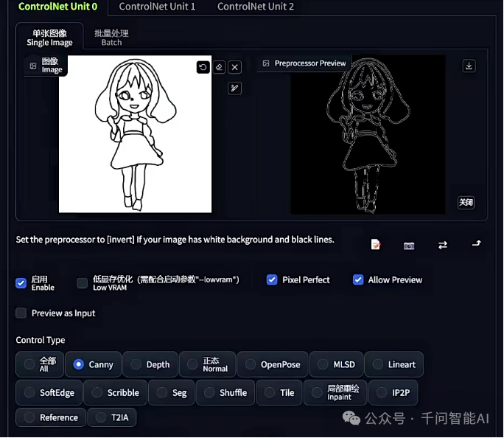
Task: Select the IP2P control type
Action: click(x=393, y=393)
